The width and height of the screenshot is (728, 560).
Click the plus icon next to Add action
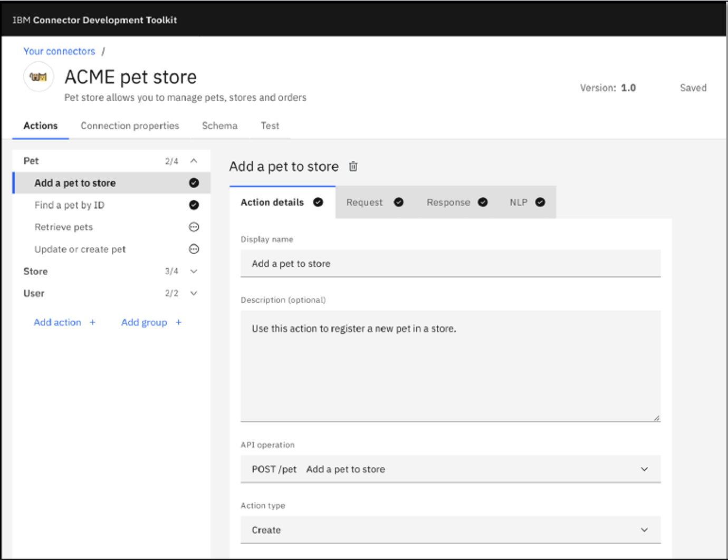pyautogui.click(x=92, y=322)
